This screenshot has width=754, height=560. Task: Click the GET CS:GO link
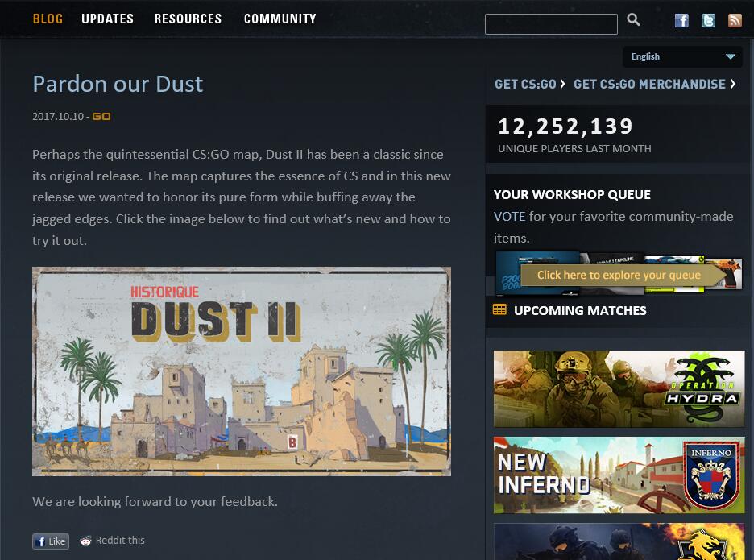(530, 84)
